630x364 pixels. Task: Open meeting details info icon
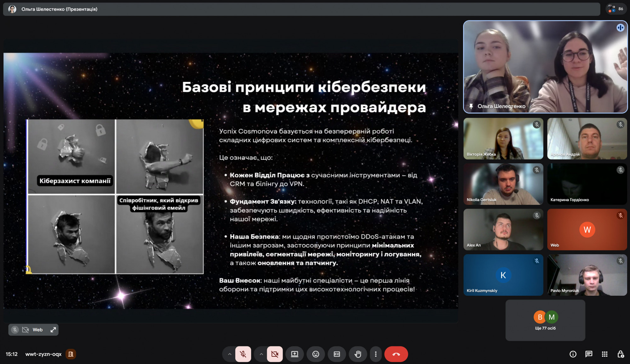pyautogui.click(x=573, y=354)
